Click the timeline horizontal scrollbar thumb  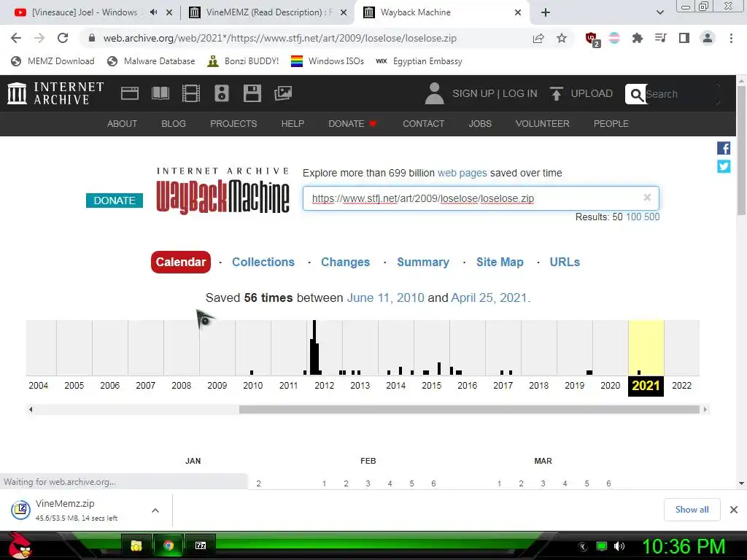coord(469,410)
